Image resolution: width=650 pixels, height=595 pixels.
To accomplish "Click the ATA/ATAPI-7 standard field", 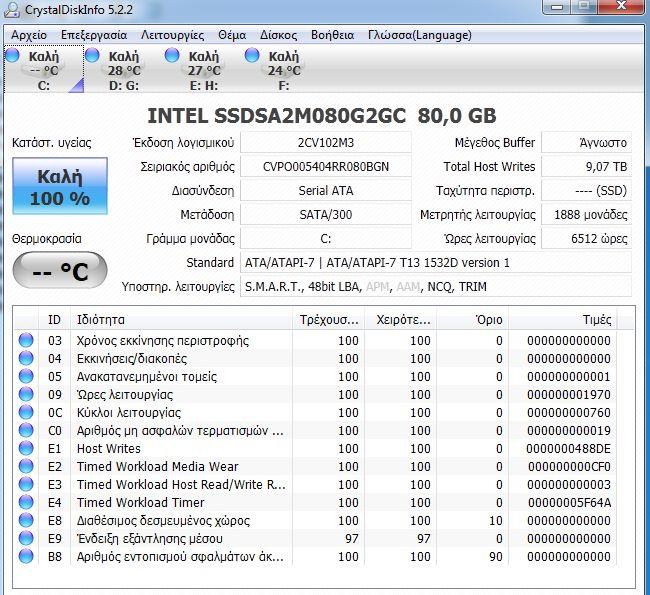I will pyautogui.click(x=436, y=262).
